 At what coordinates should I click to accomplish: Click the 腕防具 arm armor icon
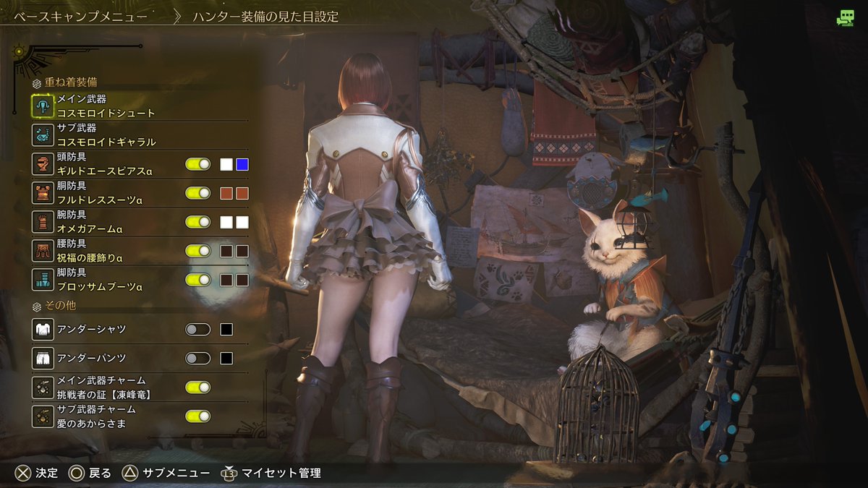(x=43, y=222)
